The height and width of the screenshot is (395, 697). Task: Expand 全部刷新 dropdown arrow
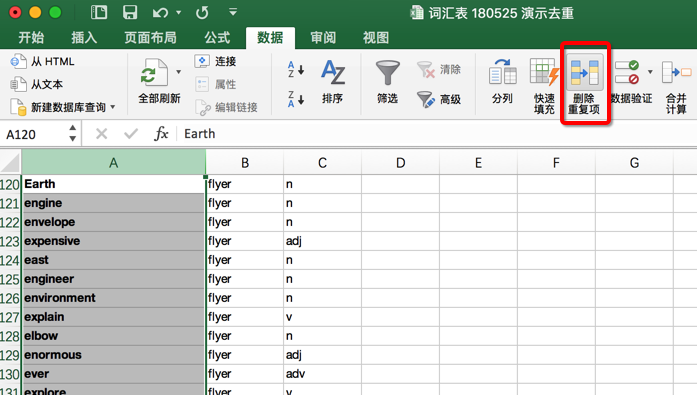click(179, 72)
